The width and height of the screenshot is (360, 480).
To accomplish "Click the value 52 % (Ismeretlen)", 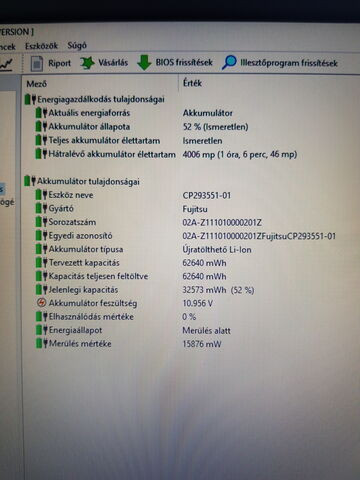I will (215, 127).
